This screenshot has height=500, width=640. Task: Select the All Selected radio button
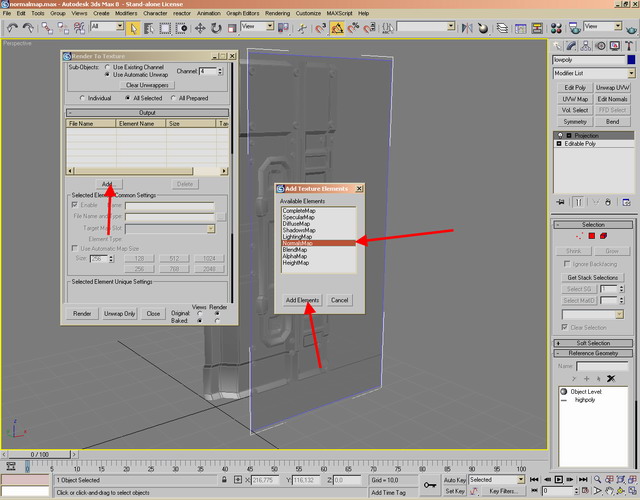pos(127,98)
